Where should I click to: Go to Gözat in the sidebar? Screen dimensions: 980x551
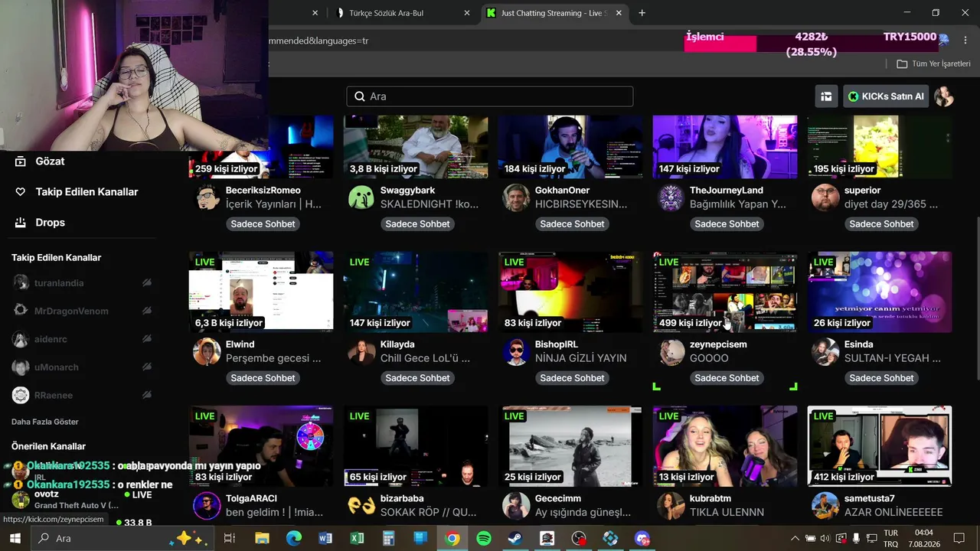(x=50, y=161)
